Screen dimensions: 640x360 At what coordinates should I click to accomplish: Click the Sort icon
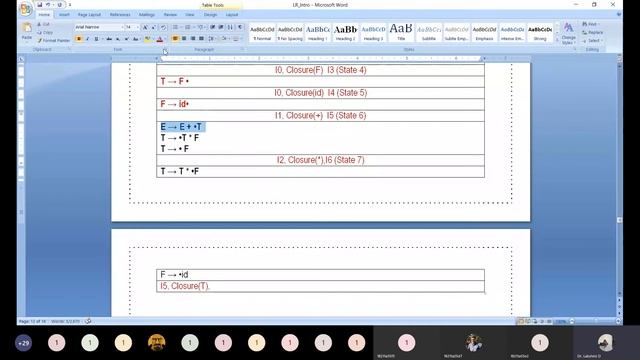coord(230,27)
